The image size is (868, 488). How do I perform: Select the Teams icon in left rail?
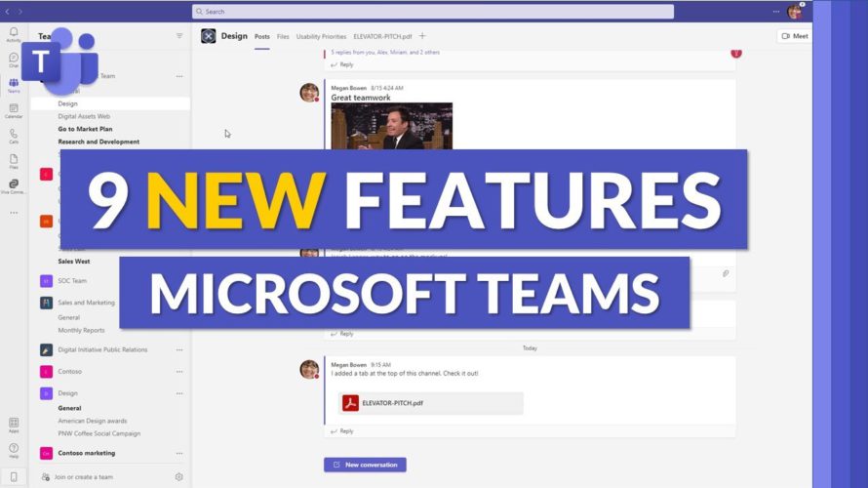click(14, 85)
